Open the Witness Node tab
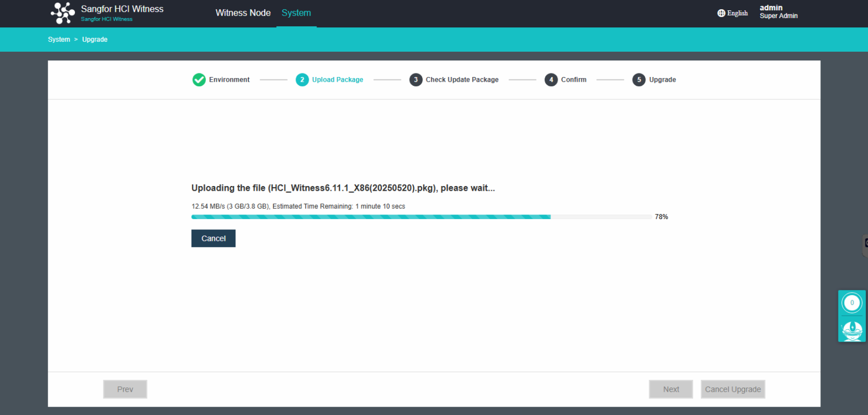 point(243,13)
